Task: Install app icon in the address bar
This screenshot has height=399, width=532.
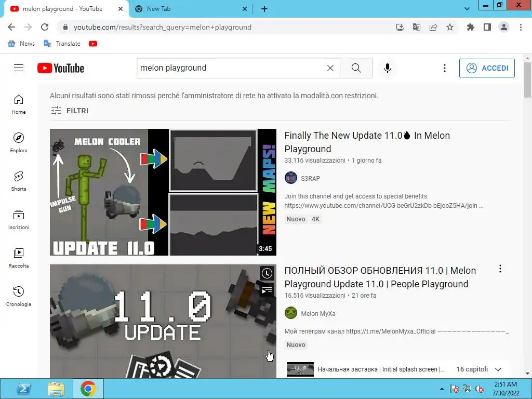Action: click(400, 27)
